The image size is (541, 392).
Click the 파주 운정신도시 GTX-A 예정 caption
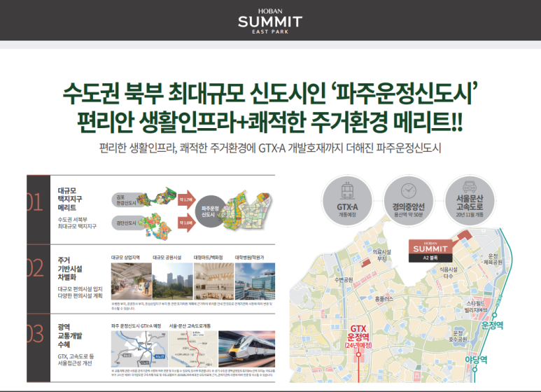tap(136, 325)
